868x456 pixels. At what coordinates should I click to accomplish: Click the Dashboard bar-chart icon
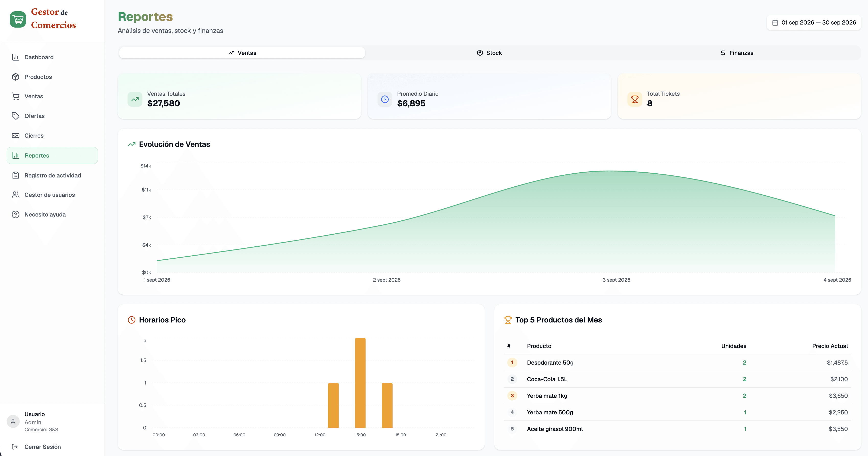[x=16, y=57]
